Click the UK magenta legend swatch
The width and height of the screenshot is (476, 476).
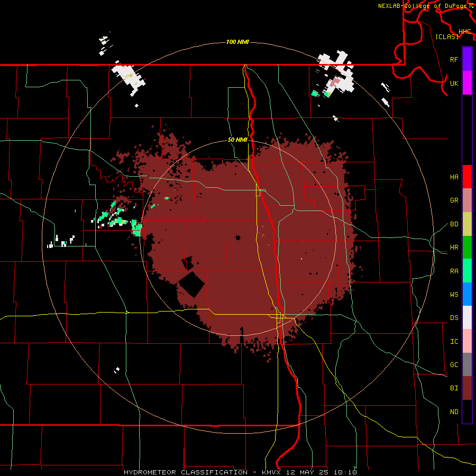pos(467,83)
